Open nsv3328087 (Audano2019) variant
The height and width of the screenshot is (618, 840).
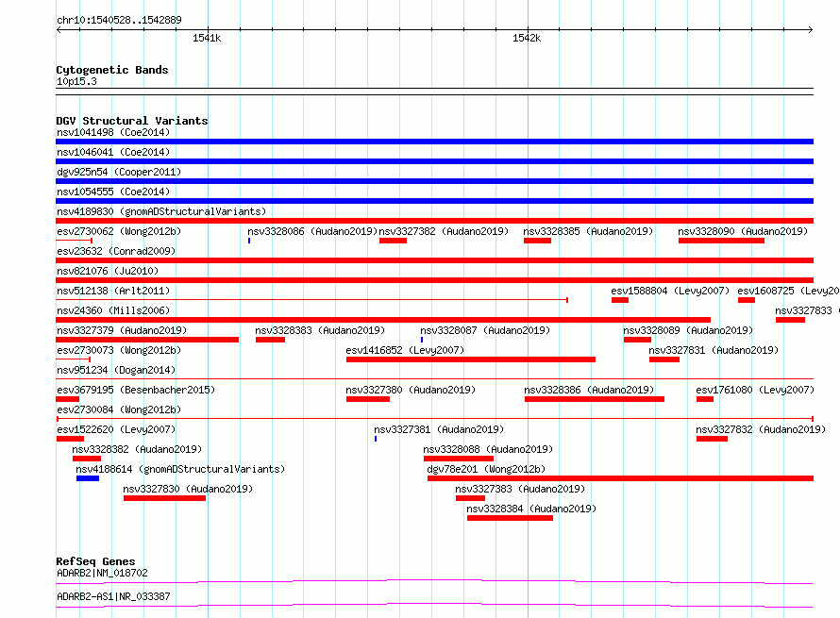[x=485, y=330]
